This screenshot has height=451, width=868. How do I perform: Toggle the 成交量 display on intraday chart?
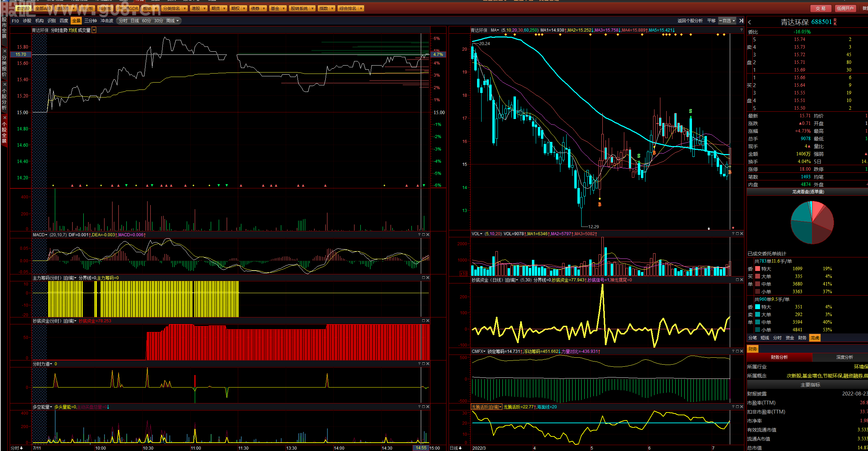[84, 31]
